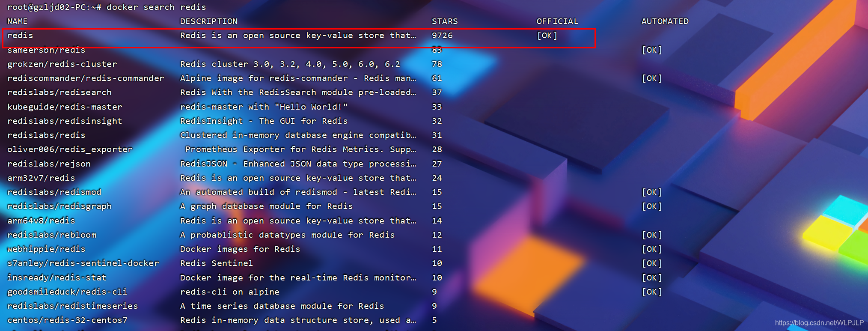The image size is (868, 331).
Task: Select the name 'sameersbn/redis'
Action: pos(46,50)
